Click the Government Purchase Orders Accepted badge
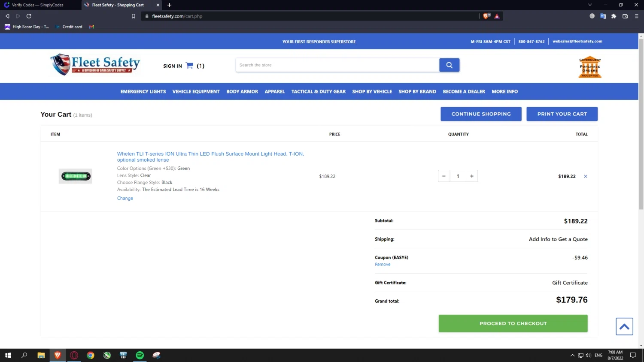This screenshot has height=362, width=644. [x=590, y=67]
